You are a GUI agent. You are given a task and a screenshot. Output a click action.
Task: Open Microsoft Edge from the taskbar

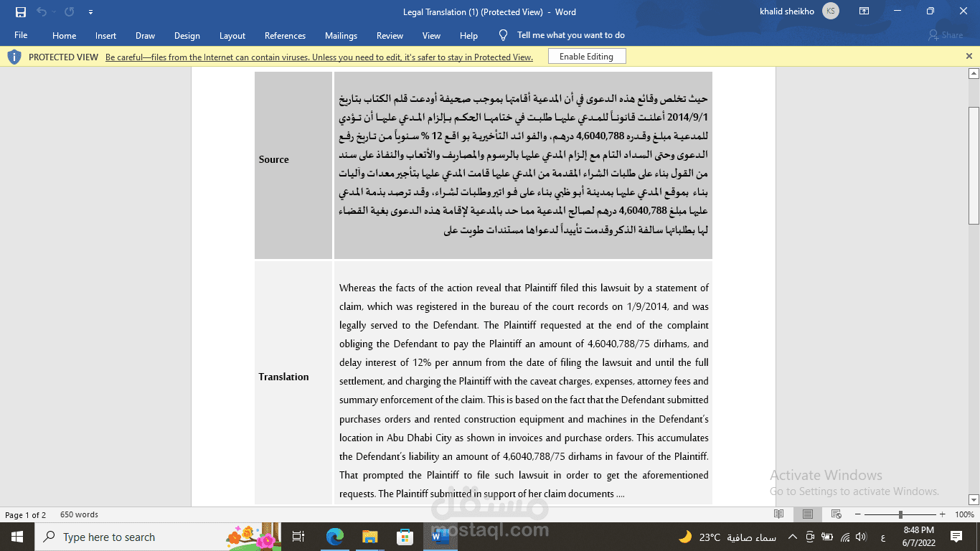click(334, 536)
